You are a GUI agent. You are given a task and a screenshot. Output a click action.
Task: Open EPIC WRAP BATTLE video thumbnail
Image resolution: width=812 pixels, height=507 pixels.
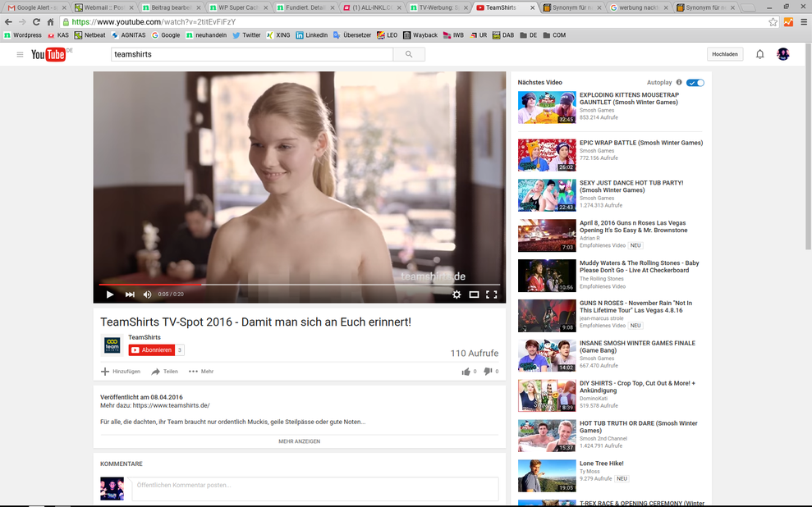point(547,155)
